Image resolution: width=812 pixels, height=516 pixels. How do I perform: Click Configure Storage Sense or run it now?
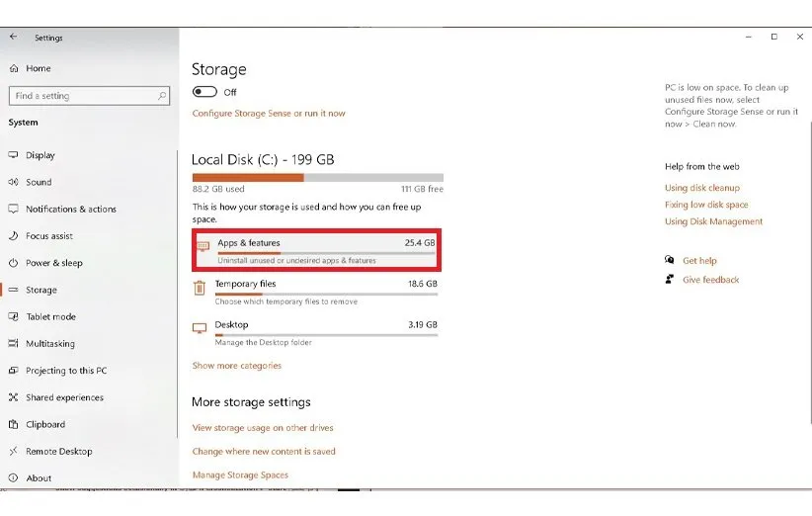pos(269,113)
